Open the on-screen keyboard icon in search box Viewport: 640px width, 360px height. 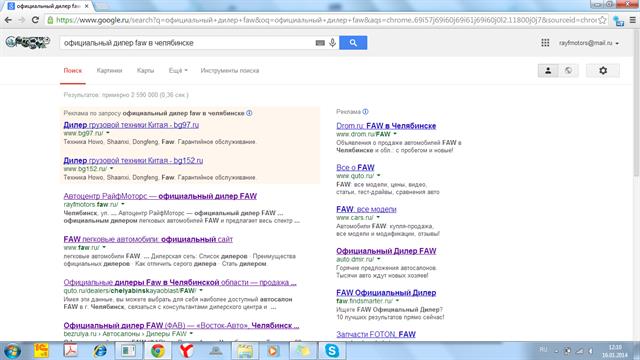[320, 43]
